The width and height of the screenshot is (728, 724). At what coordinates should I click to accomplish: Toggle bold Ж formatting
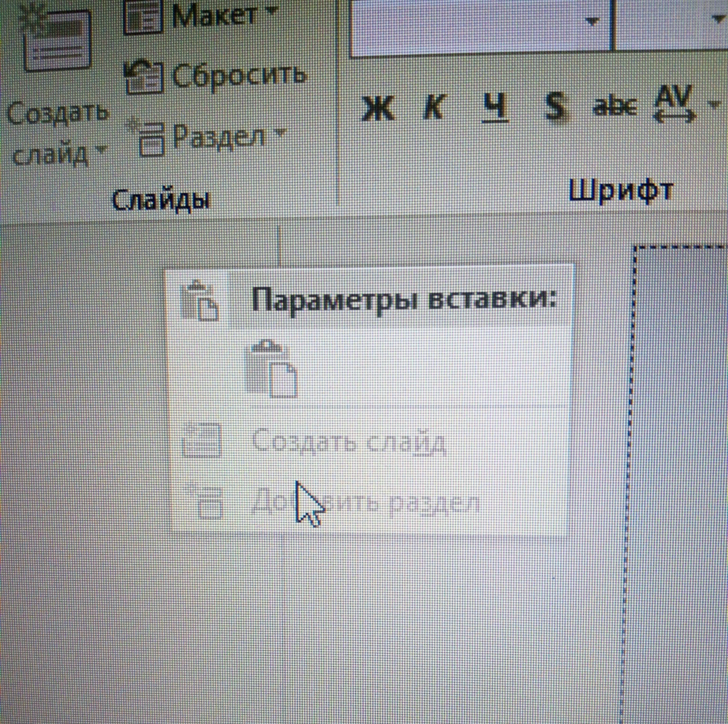[378, 108]
